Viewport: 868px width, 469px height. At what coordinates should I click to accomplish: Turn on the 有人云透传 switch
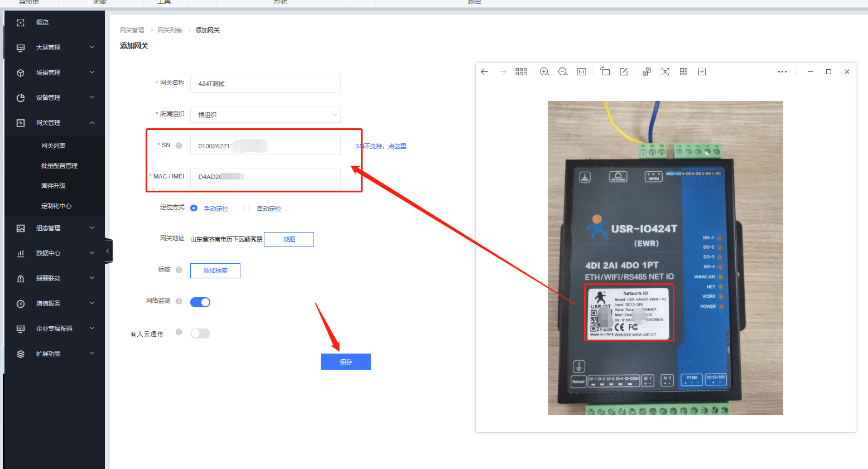[x=200, y=333]
